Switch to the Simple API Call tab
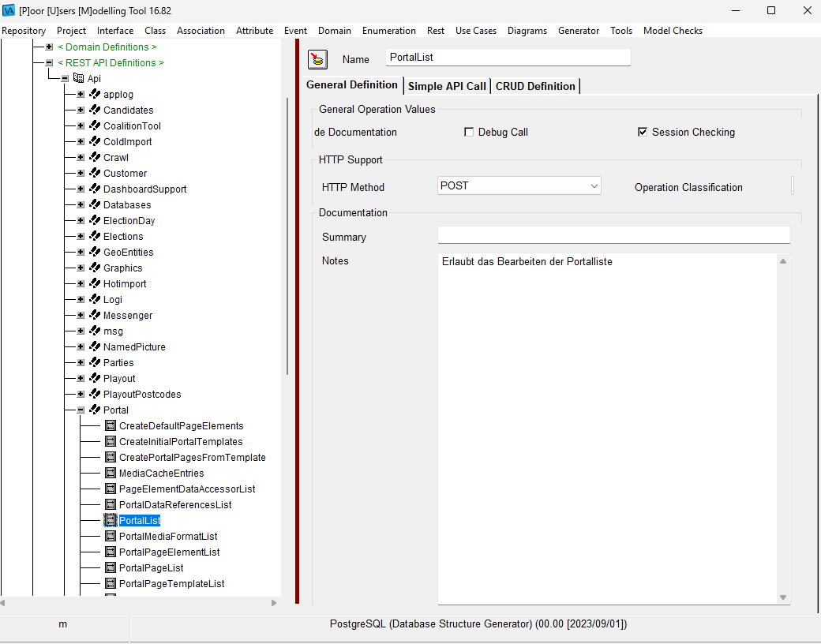This screenshot has width=821, height=644. 447,86
